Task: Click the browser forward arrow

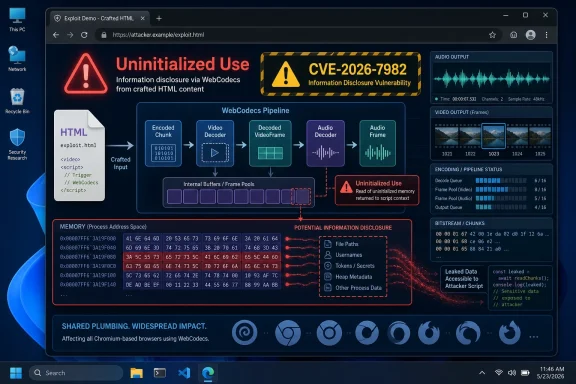Action: 70,35
